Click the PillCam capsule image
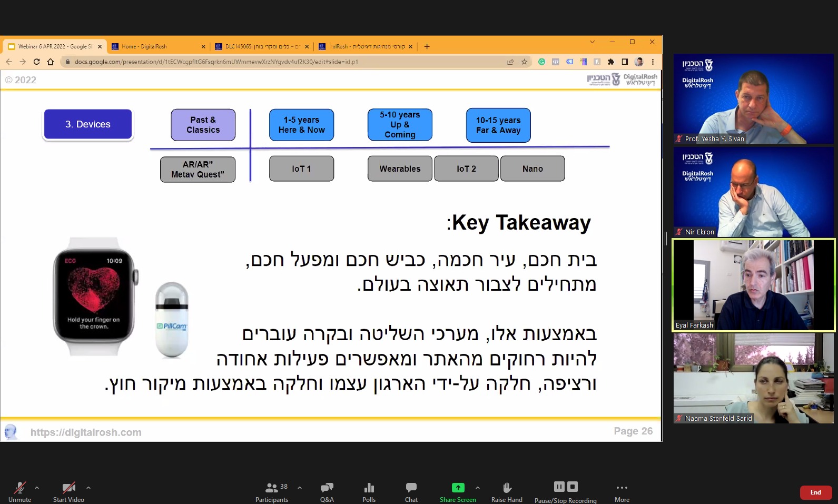The width and height of the screenshot is (838, 504). (172, 320)
